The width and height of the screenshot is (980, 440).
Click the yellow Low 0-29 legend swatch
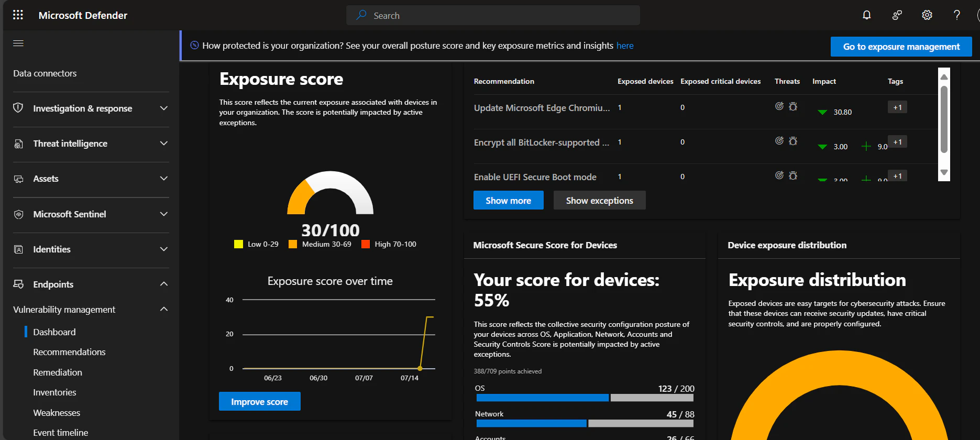238,244
